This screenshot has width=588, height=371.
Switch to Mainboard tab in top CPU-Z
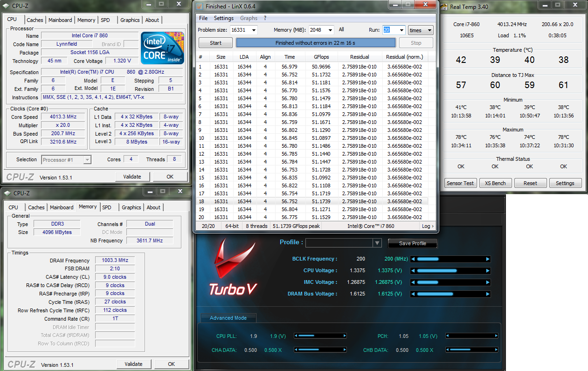(x=60, y=20)
